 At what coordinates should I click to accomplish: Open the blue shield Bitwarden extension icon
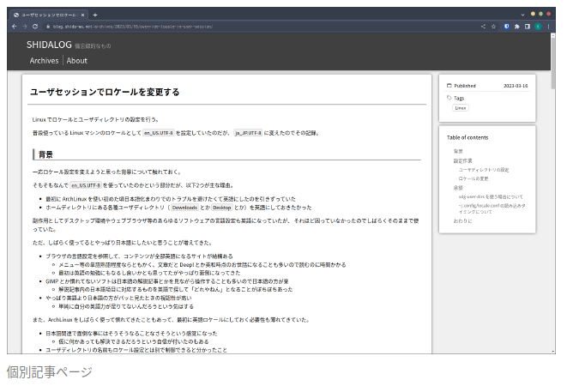tap(507, 27)
